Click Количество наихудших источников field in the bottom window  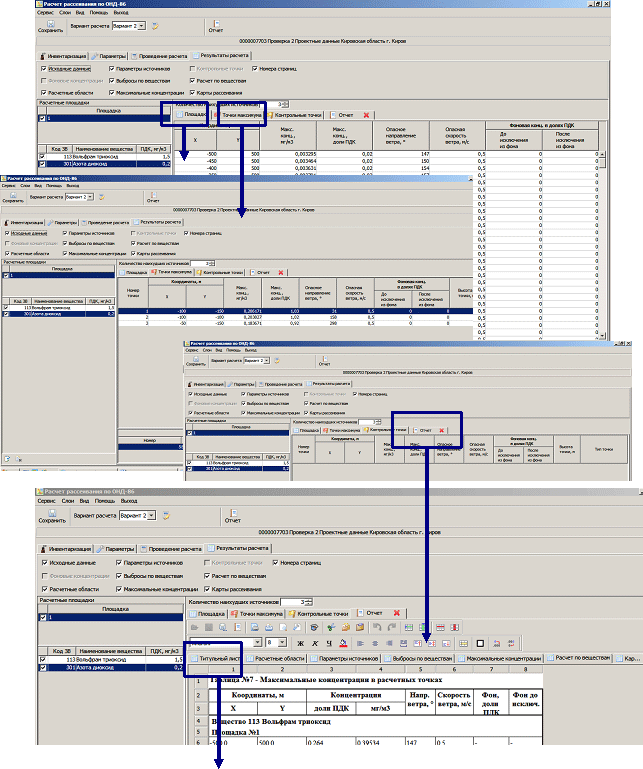pos(290,600)
